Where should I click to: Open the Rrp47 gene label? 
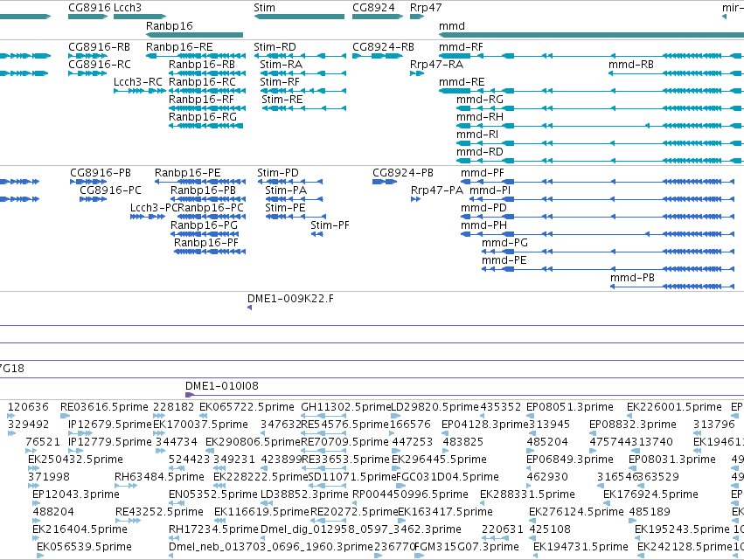[x=426, y=8]
